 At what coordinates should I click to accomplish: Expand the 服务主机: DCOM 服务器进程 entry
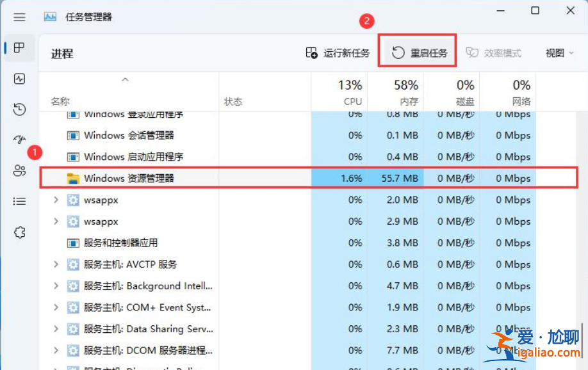click(x=54, y=350)
